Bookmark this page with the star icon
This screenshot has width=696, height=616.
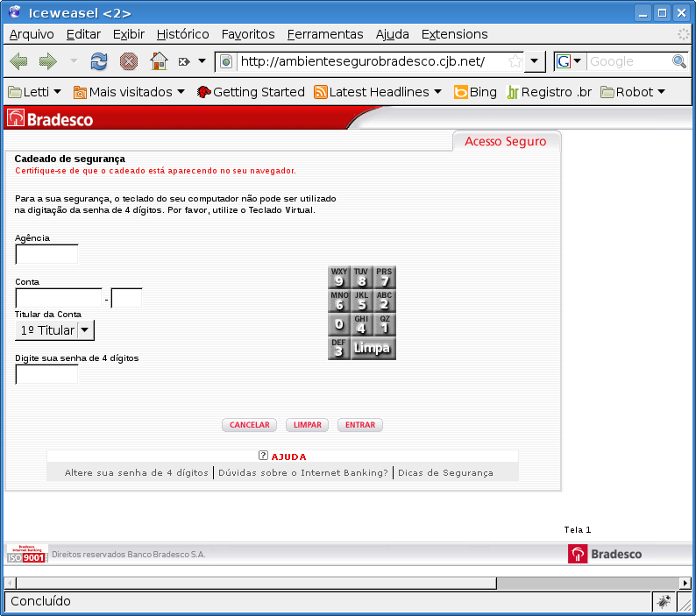point(515,61)
